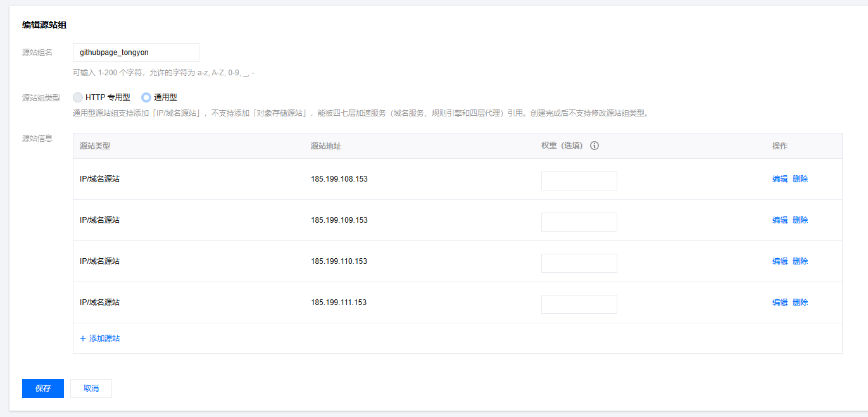868x417 pixels.
Task: Delete the 185.199.111.153 origin row
Action: pyautogui.click(x=800, y=302)
